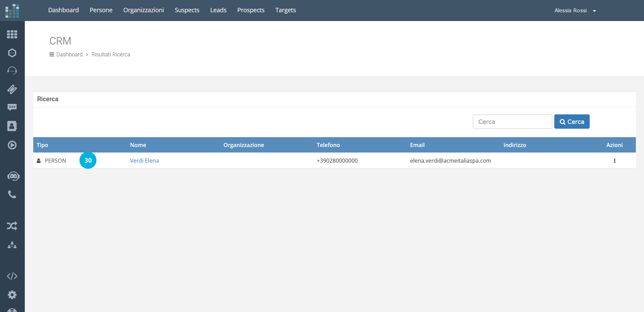Viewport: 644px width, 312px height.
Task: Click the breadcrumb hamburger list icon
Action: (52, 54)
